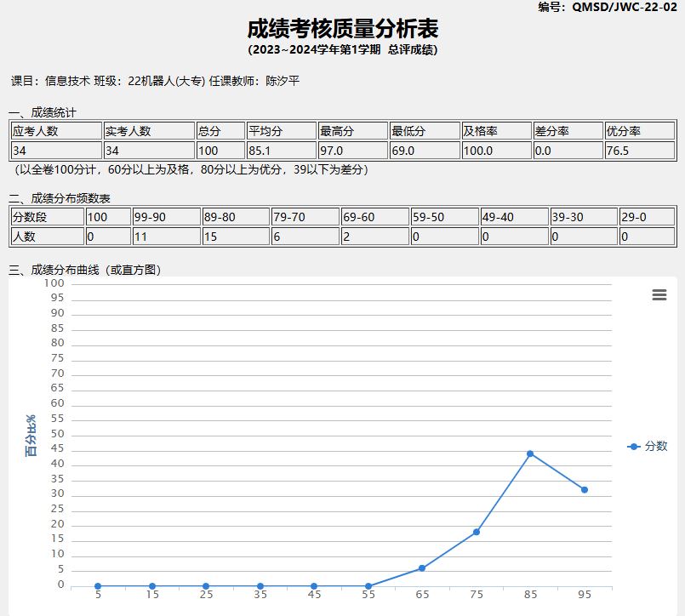Viewport: 685px width, 616px height.
Task: Click the 79-70 score range cell
Action: [305, 217]
